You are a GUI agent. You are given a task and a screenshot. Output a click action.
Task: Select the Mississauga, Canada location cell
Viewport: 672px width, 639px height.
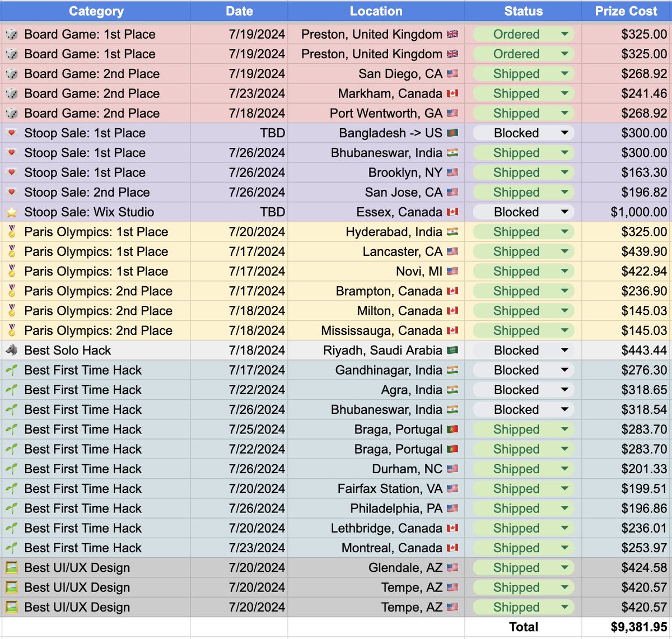pyautogui.click(x=376, y=330)
